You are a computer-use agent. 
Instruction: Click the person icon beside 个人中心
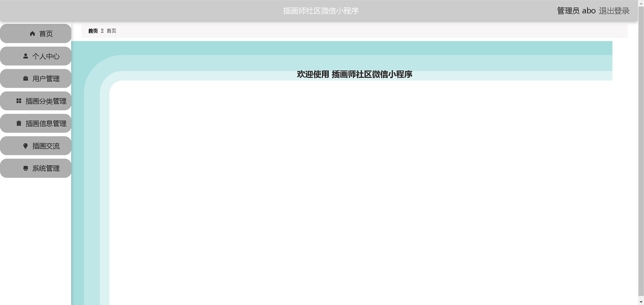point(26,56)
